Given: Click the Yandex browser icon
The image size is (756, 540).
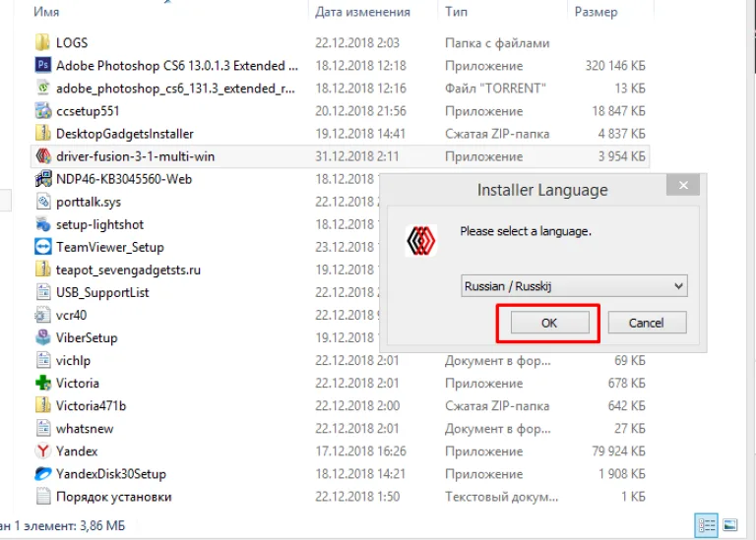Looking at the screenshot, I should click(42, 450).
